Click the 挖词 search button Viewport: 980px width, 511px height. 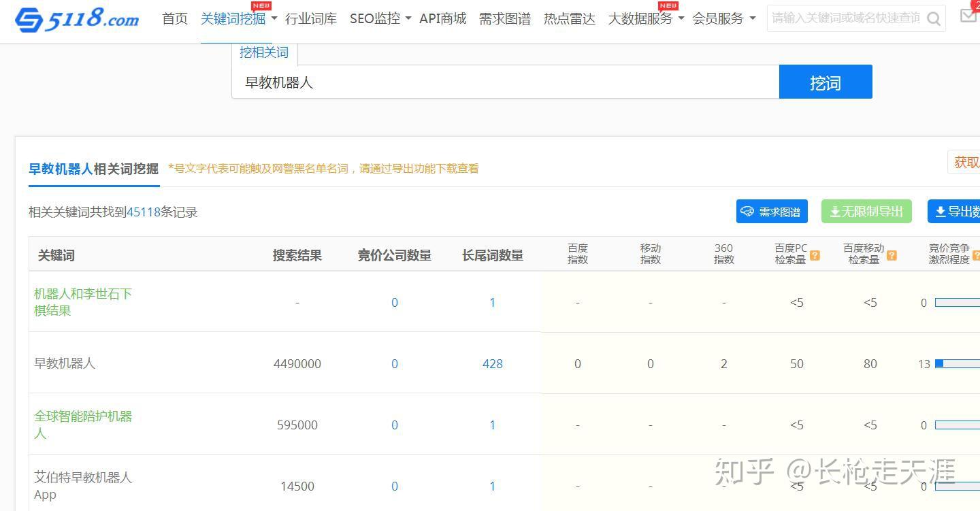[x=826, y=82]
